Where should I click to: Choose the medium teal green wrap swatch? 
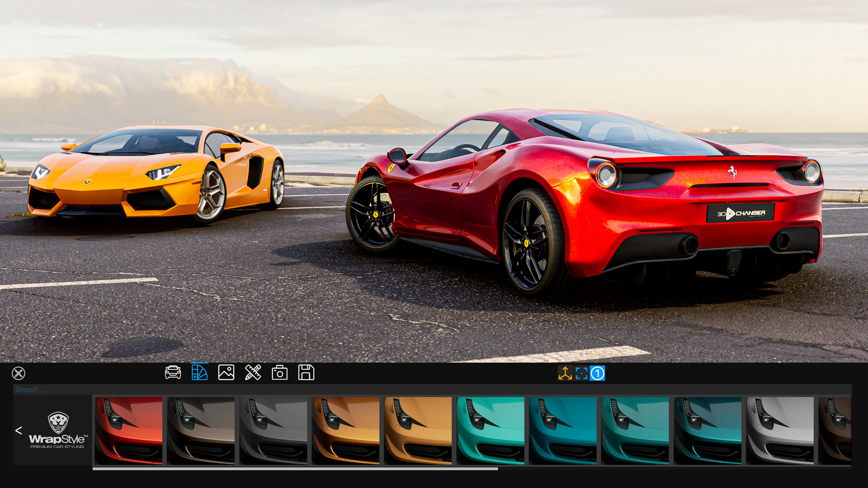[x=635, y=430]
